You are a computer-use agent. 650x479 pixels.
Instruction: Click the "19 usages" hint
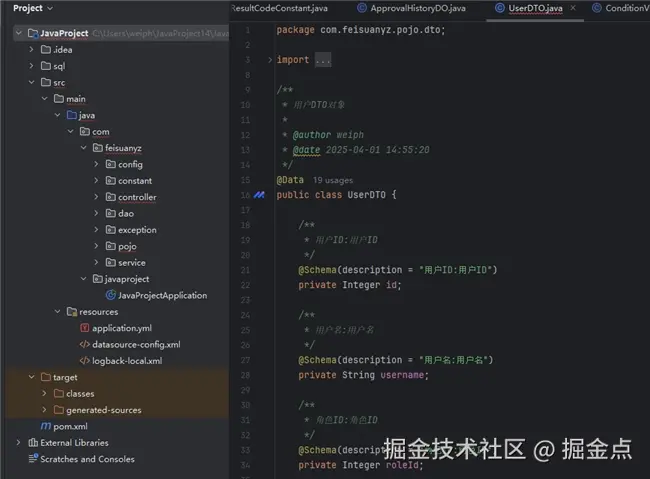333,180
